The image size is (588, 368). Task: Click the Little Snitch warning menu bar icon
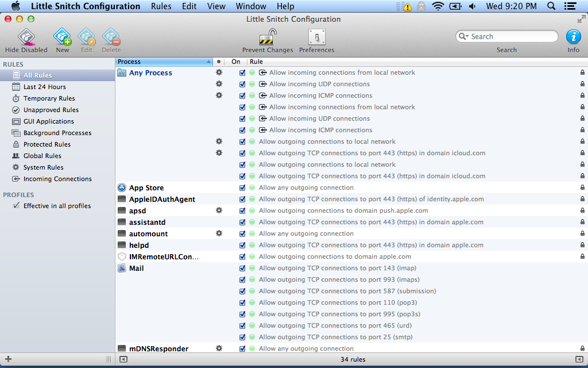(x=404, y=6)
